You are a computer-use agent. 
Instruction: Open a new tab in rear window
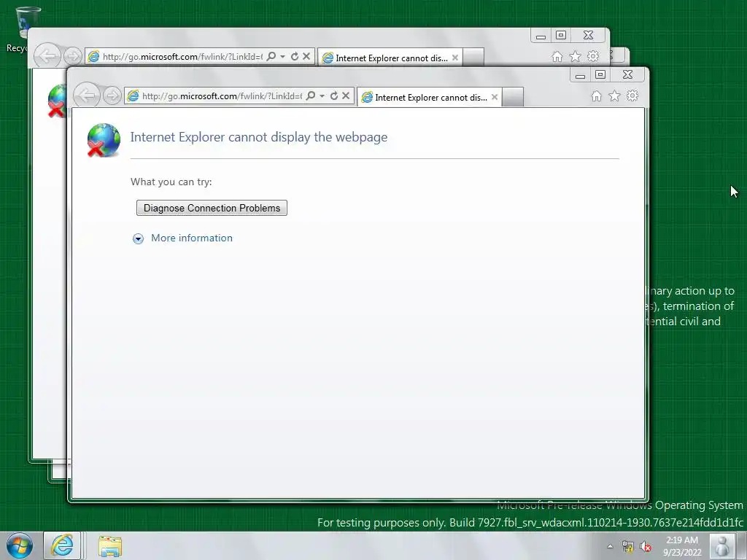[x=473, y=58]
